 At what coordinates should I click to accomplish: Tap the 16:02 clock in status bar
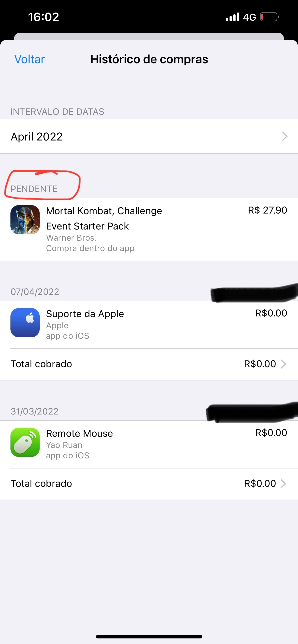tap(44, 17)
